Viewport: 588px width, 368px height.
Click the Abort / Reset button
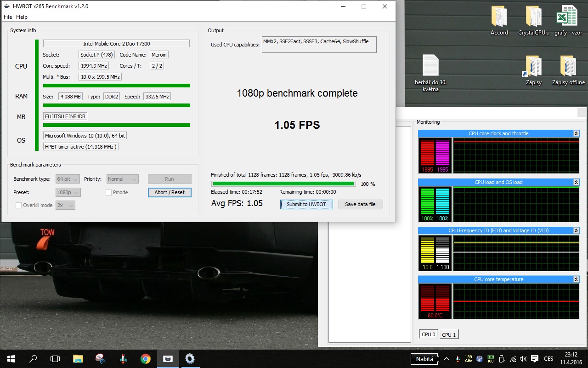(170, 192)
